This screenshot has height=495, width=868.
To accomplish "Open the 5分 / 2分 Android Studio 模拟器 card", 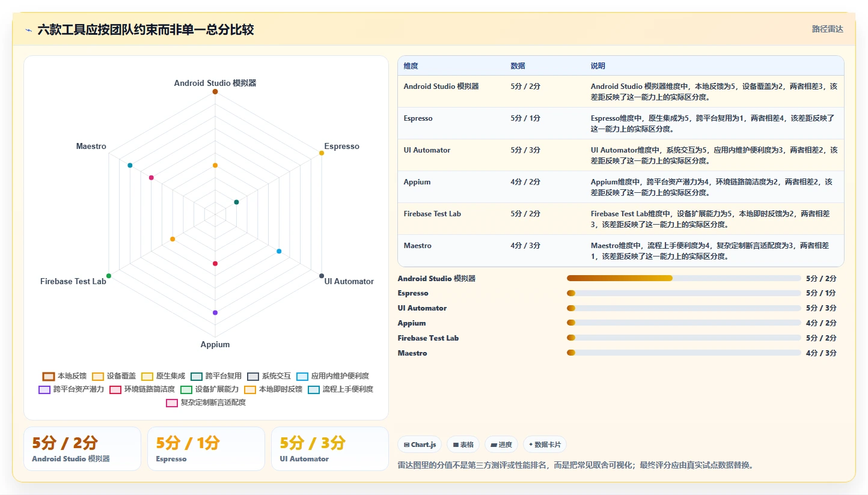I will pos(82,449).
